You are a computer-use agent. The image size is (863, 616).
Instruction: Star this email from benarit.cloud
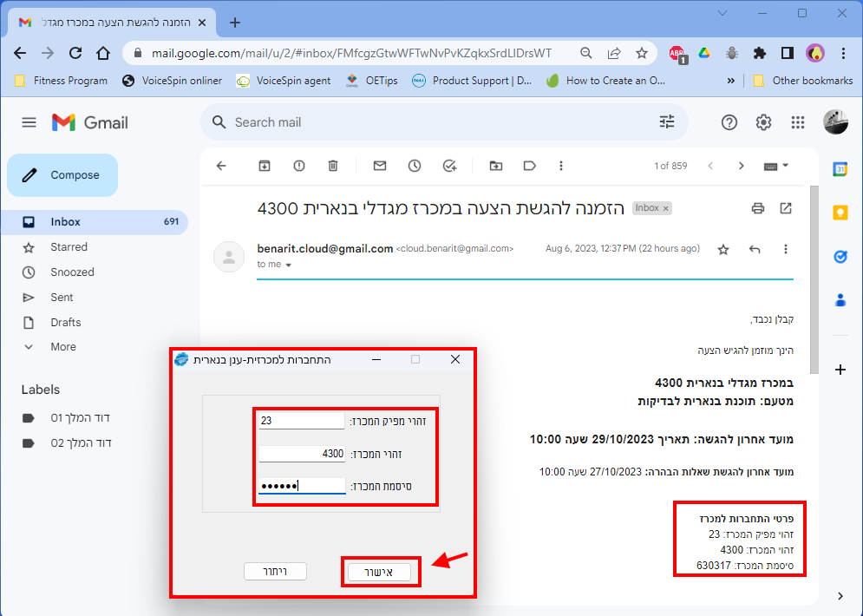(x=723, y=250)
